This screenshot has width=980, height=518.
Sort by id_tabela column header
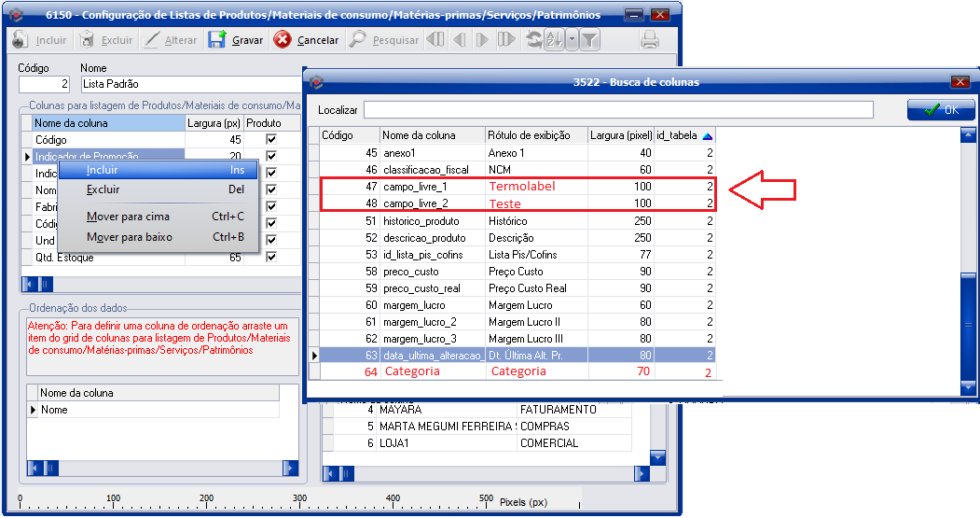[684, 135]
